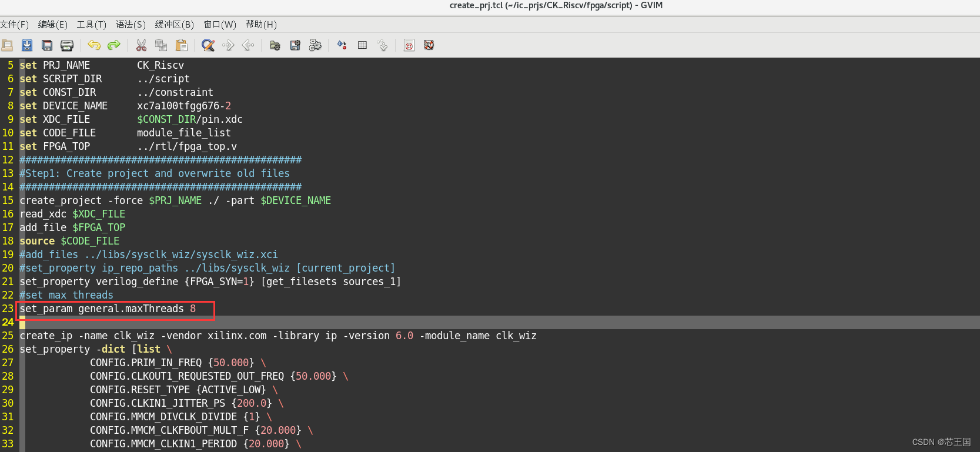Open the 编辑(E) menu
This screenshot has height=452, width=980.
[x=53, y=24]
